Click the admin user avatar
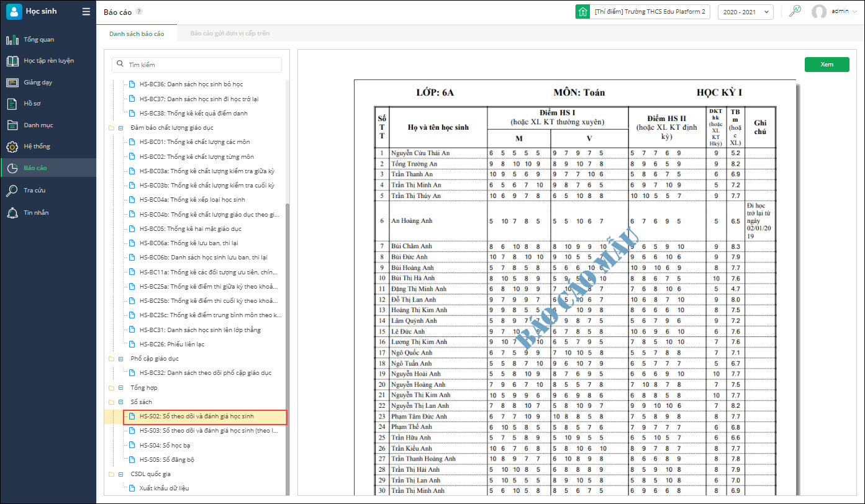865x504 pixels. coord(819,12)
